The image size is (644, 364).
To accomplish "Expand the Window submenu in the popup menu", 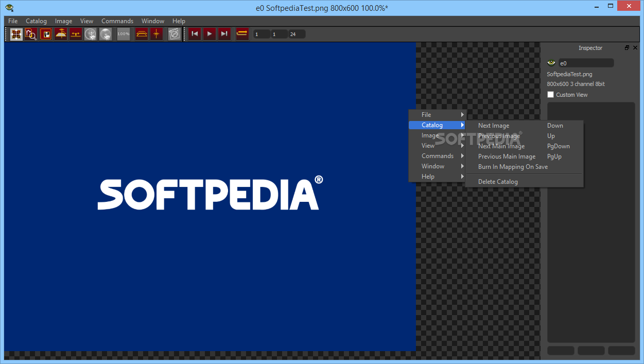I will [x=437, y=166].
